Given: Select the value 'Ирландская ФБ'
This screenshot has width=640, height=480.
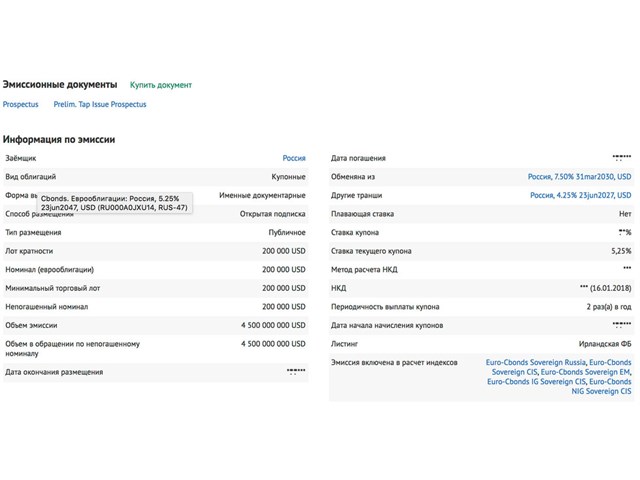Looking at the screenshot, I should point(605,344).
